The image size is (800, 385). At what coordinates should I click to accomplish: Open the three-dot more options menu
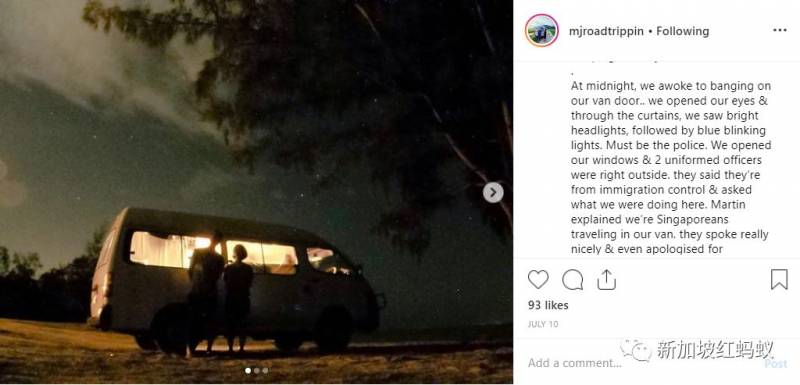[780, 31]
